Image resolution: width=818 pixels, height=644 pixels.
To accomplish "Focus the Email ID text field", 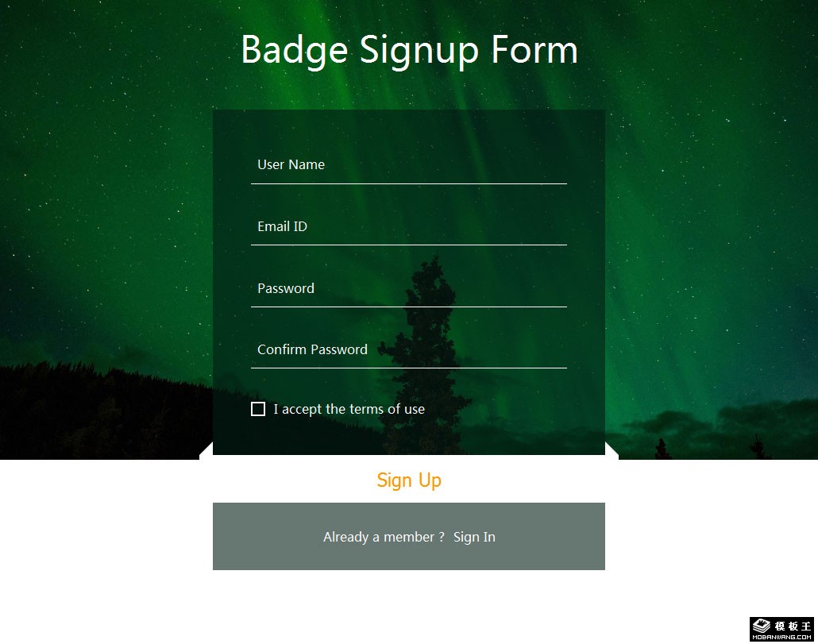I will (x=408, y=227).
